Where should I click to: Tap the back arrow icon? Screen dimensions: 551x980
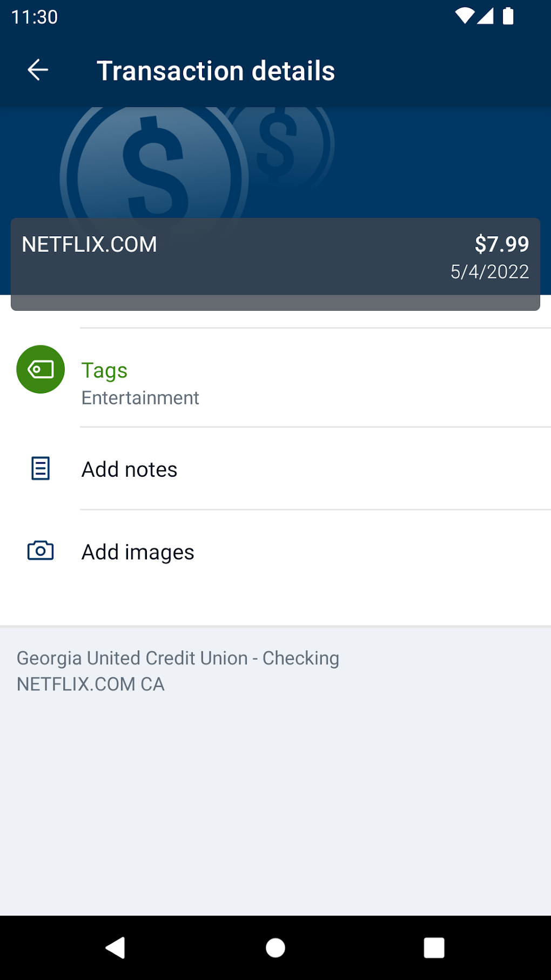(x=38, y=70)
